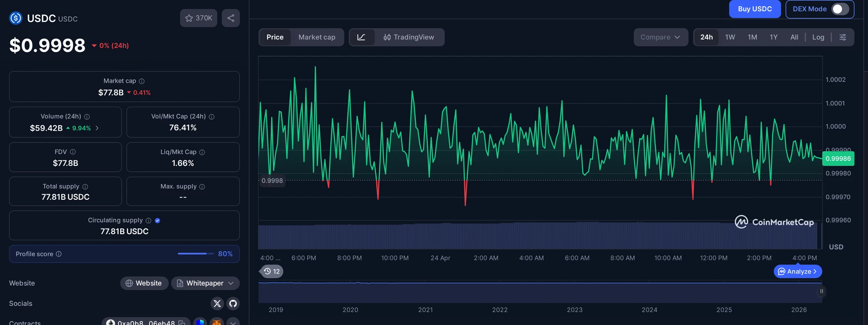Open Max. supply info icon

202,187
